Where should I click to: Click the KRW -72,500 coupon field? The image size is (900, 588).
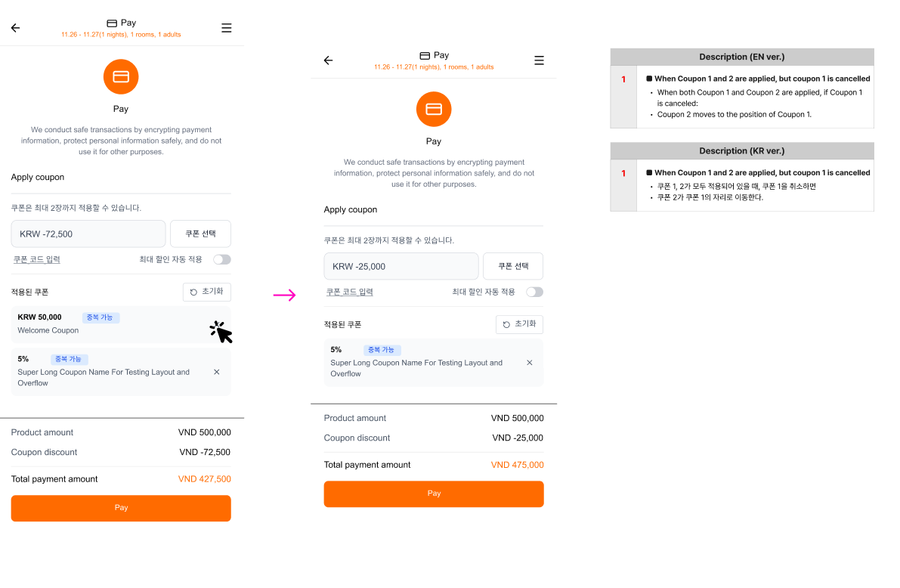[x=88, y=234]
